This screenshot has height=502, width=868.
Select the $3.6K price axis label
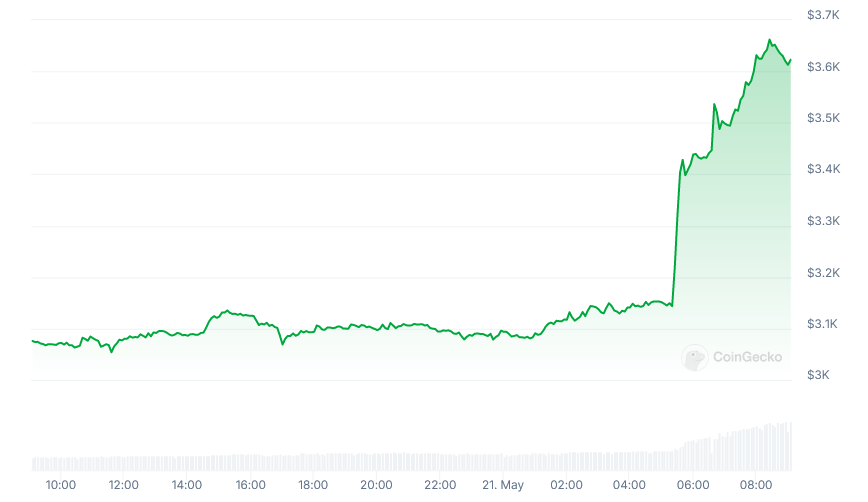click(822, 67)
